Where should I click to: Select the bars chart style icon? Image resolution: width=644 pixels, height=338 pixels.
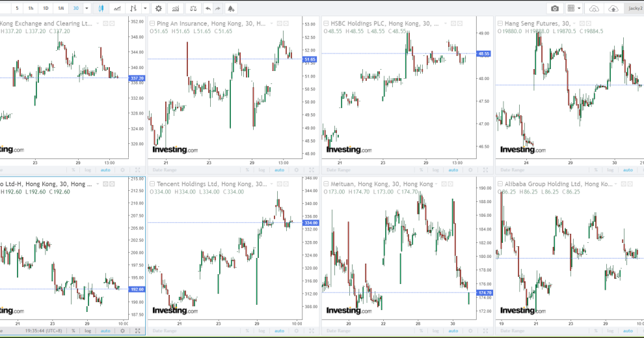pos(133,8)
